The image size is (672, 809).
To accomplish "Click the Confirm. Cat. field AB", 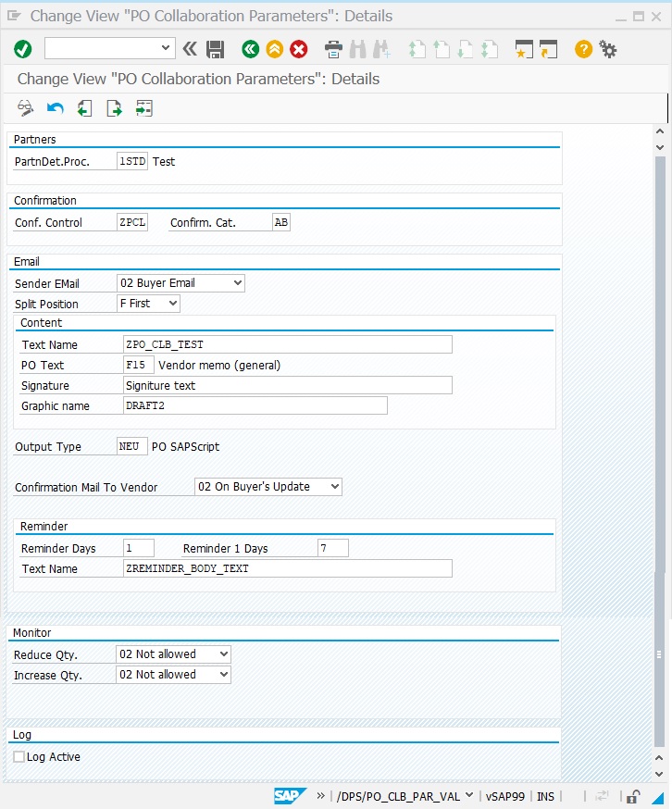I will (x=281, y=222).
